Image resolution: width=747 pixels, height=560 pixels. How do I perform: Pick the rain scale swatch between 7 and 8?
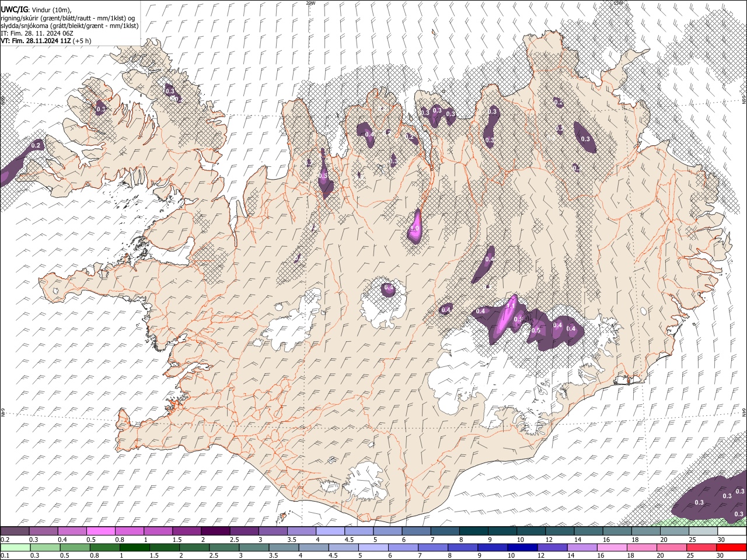click(x=433, y=547)
